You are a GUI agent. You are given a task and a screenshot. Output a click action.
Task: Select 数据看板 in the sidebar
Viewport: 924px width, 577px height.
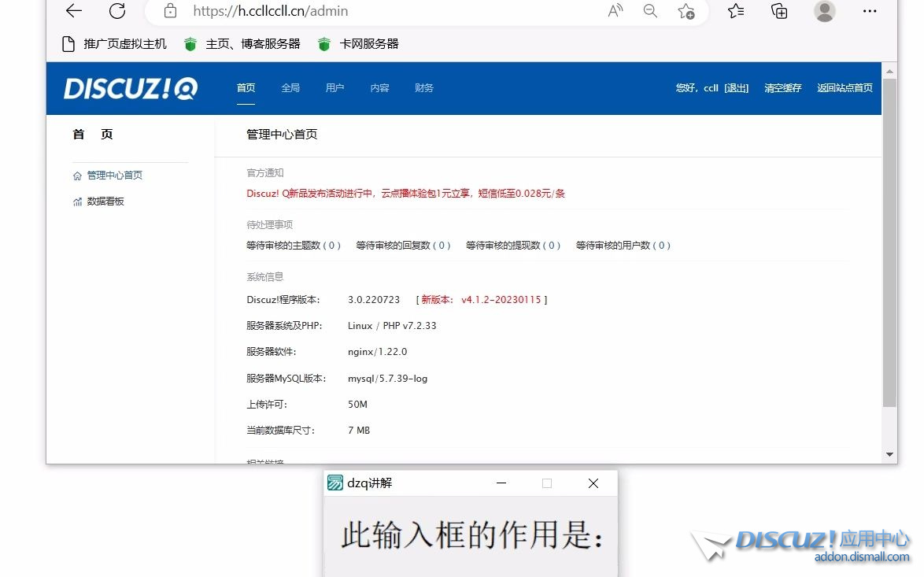coord(105,202)
